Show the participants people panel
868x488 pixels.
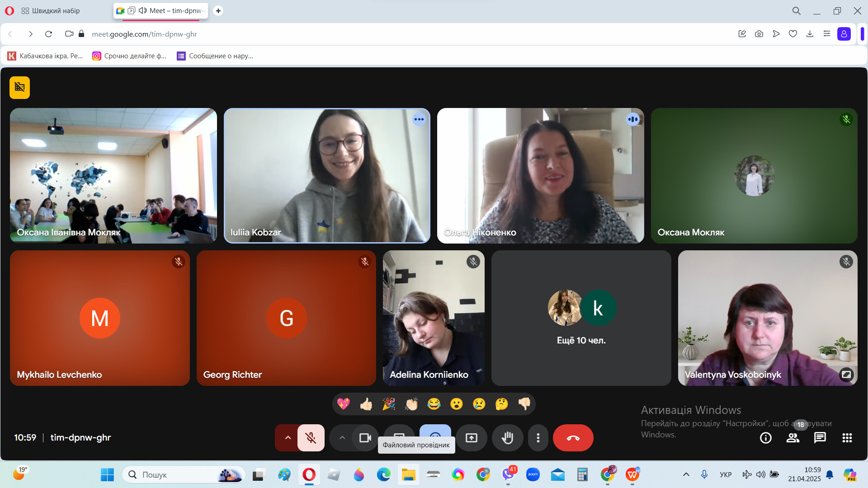point(793,437)
